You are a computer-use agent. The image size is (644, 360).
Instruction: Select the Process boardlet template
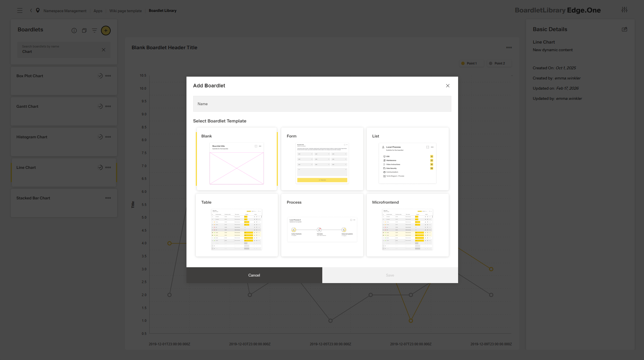(322, 225)
